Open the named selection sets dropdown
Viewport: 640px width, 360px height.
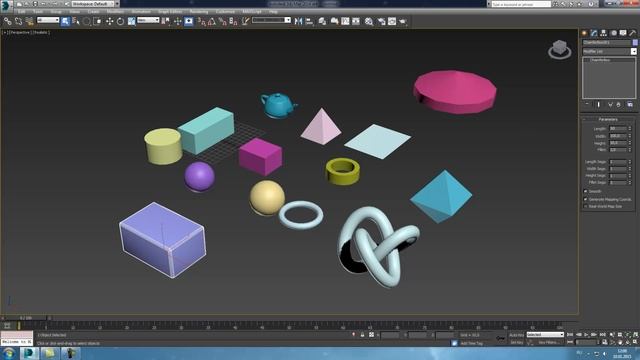click(271, 20)
